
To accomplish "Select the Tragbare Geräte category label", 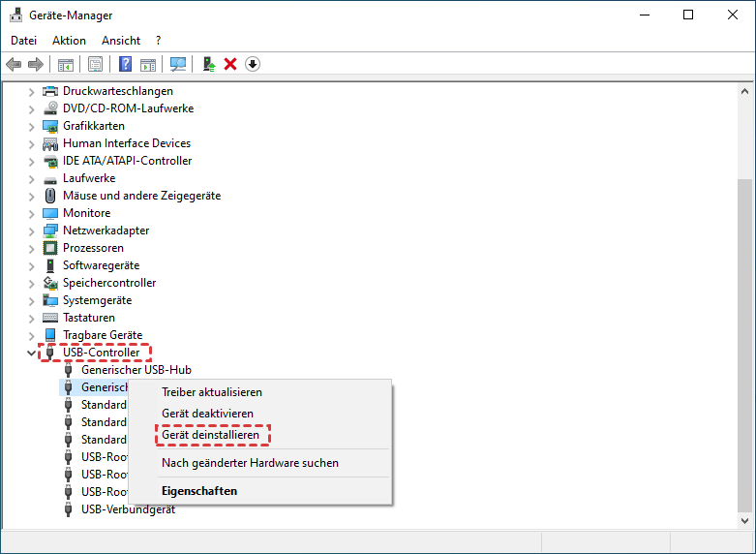I will click(103, 335).
